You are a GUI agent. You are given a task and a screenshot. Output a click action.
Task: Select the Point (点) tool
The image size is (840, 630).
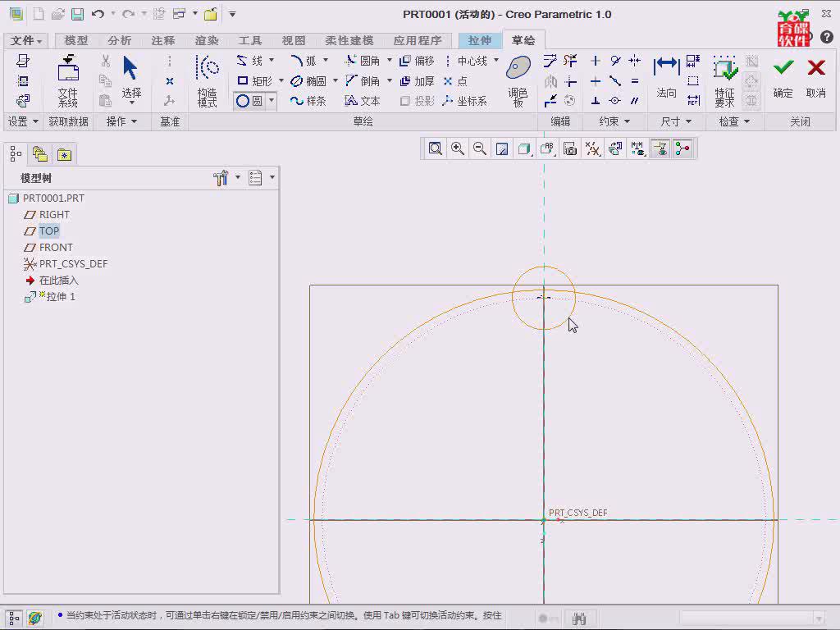pos(456,81)
